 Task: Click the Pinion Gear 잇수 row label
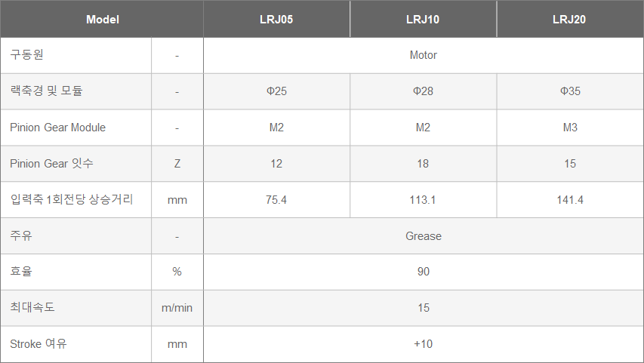(x=52, y=164)
